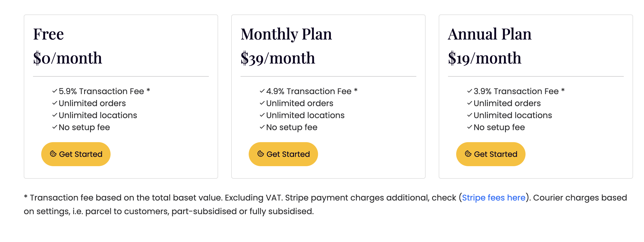Click checkmark by Monthly Plan Unlimited orders

(x=262, y=103)
